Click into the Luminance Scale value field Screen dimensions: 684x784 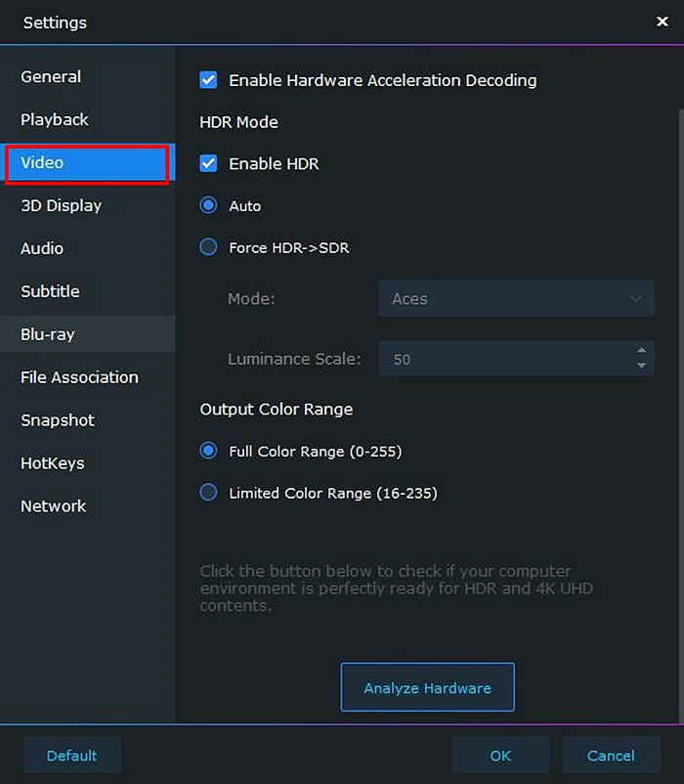(x=504, y=359)
